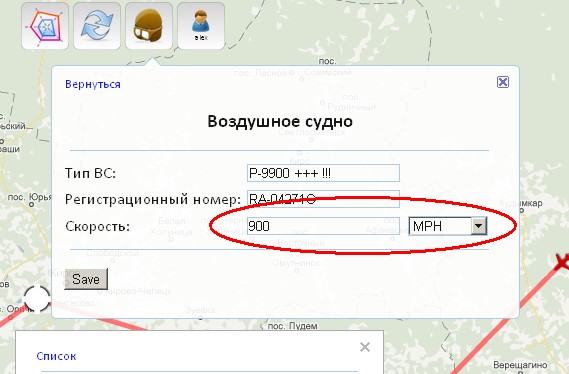Click the white circular waypoint marker
Image resolution: width=569 pixels, height=374 pixels.
(37, 299)
